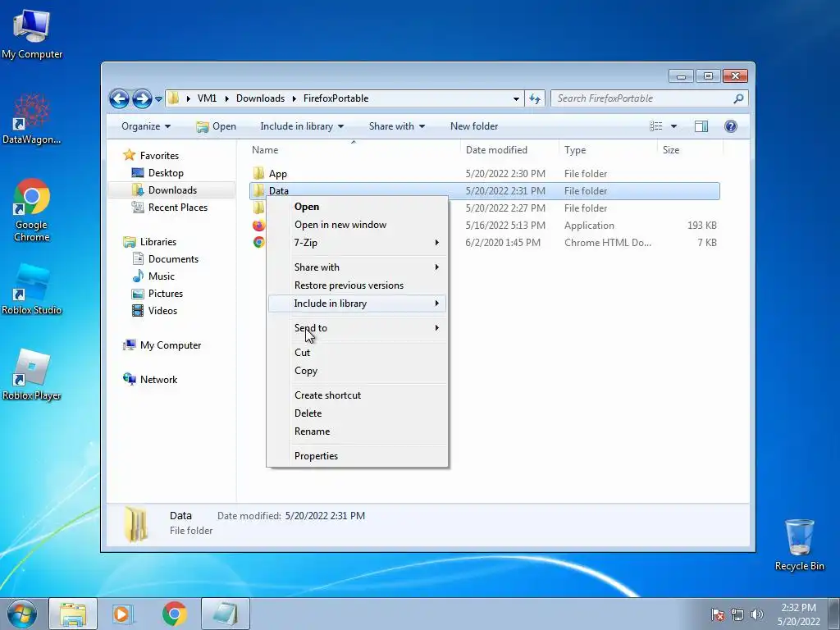Expand the Send to submenu
The height and width of the screenshot is (630, 840).
click(357, 328)
